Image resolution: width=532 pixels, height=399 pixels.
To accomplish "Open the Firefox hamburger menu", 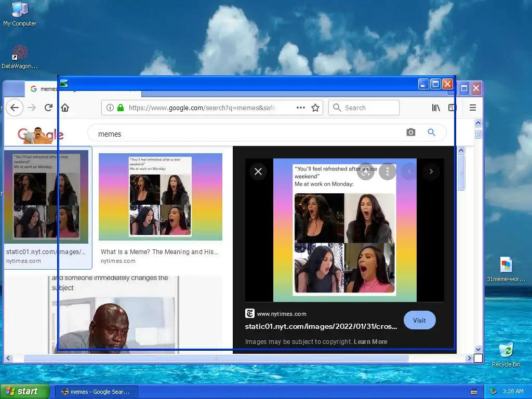I will tap(473, 108).
